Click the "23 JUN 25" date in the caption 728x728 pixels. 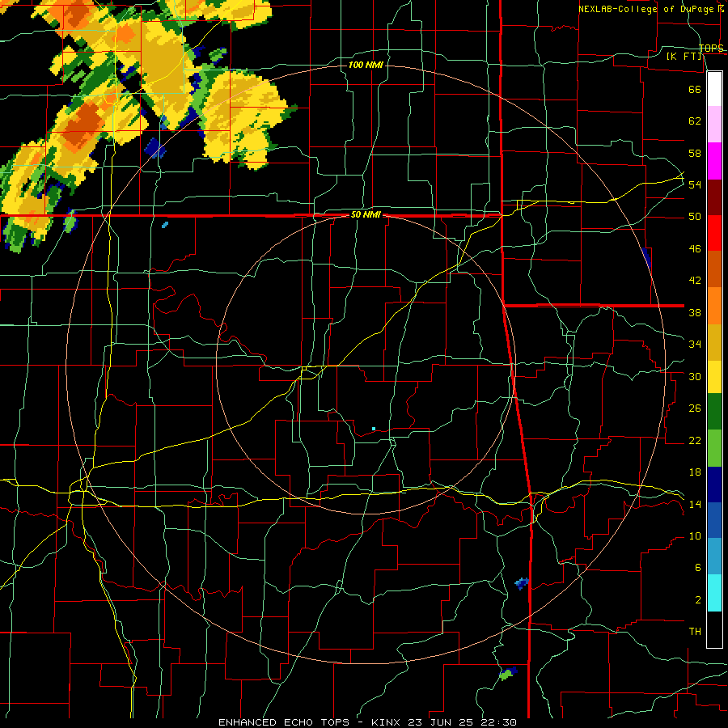(440, 722)
